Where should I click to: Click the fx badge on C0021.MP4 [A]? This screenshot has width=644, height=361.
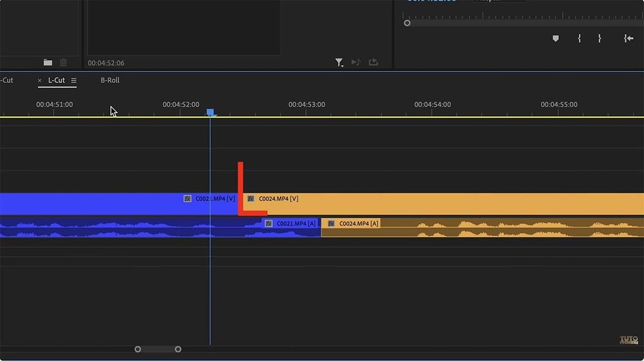pyautogui.click(x=269, y=223)
